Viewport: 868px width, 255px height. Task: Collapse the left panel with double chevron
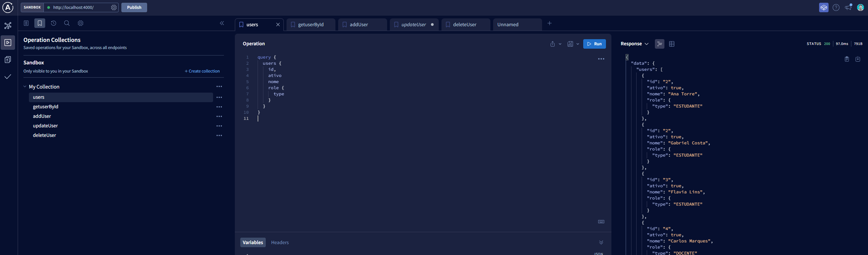tap(222, 23)
